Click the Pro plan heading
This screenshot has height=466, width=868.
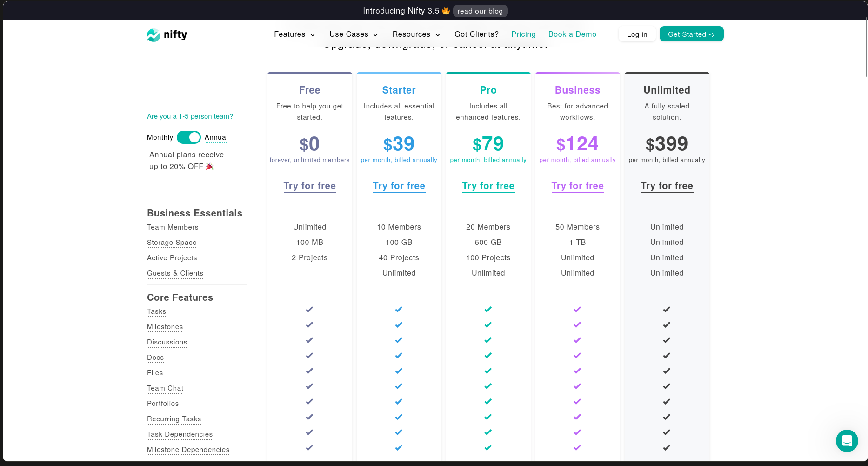pos(488,90)
